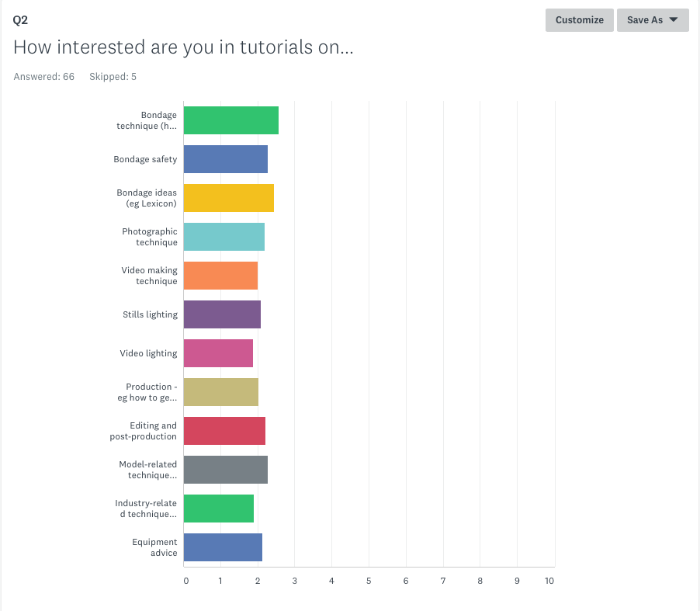Click the Skipped: 5 count
The image size is (700, 611).
click(113, 77)
